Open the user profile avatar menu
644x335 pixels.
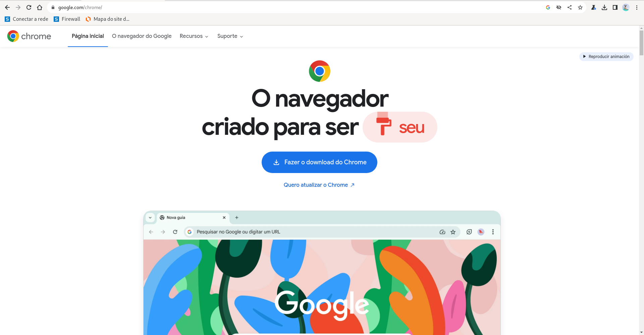click(x=626, y=7)
